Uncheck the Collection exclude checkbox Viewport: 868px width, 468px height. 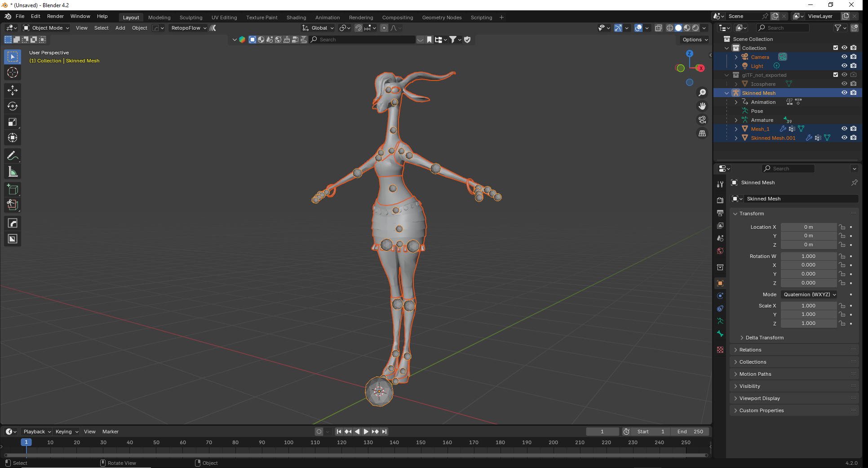836,48
